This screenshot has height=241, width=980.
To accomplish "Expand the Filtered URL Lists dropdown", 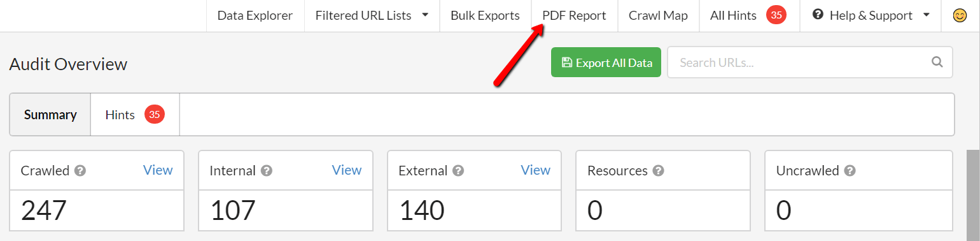I will tap(372, 15).
